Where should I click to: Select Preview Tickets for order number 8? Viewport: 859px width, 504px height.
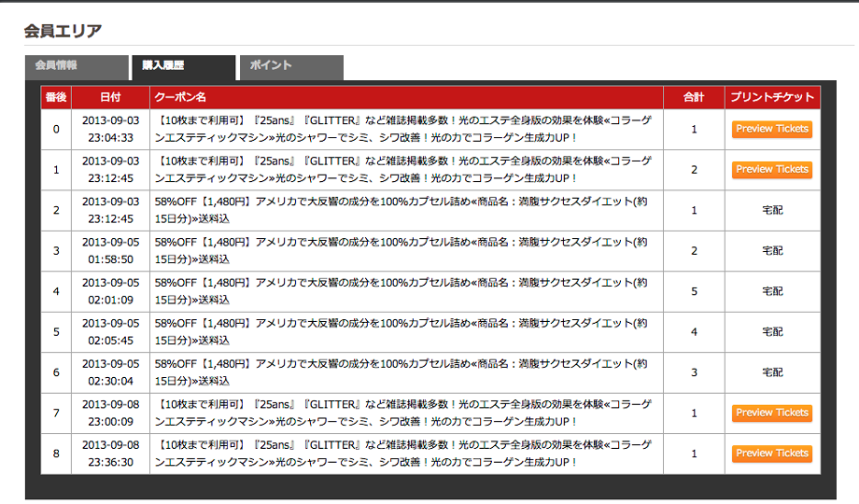[x=771, y=454]
